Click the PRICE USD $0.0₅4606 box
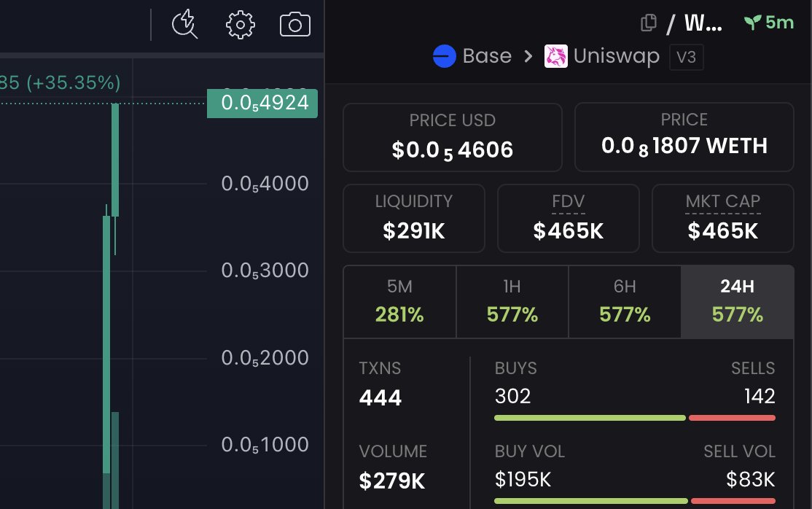Screen dimensions: 812x509 tap(453, 137)
